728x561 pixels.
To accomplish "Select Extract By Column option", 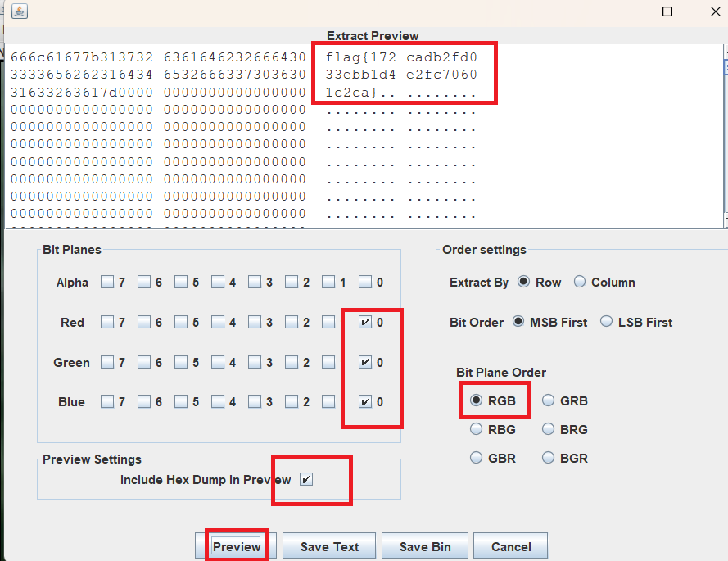I will point(580,282).
